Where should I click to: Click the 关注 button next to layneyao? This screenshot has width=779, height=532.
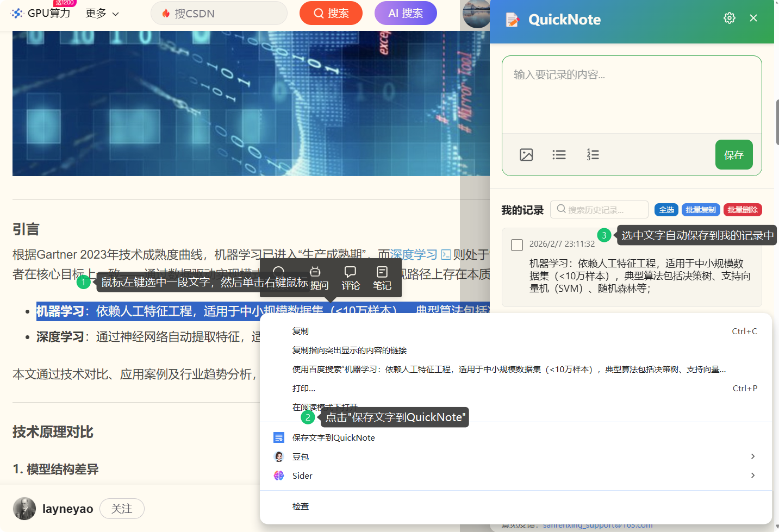click(x=122, y=509)
